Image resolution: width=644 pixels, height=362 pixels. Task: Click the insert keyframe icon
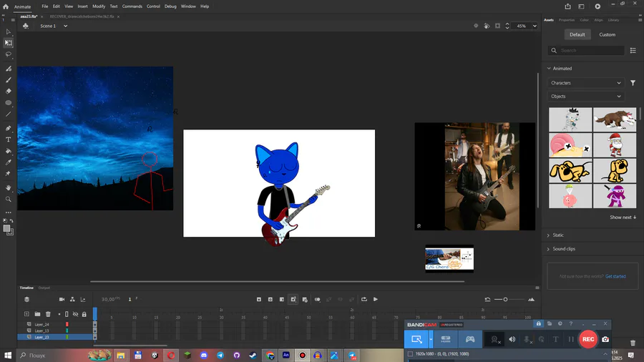tap(259, 299)
